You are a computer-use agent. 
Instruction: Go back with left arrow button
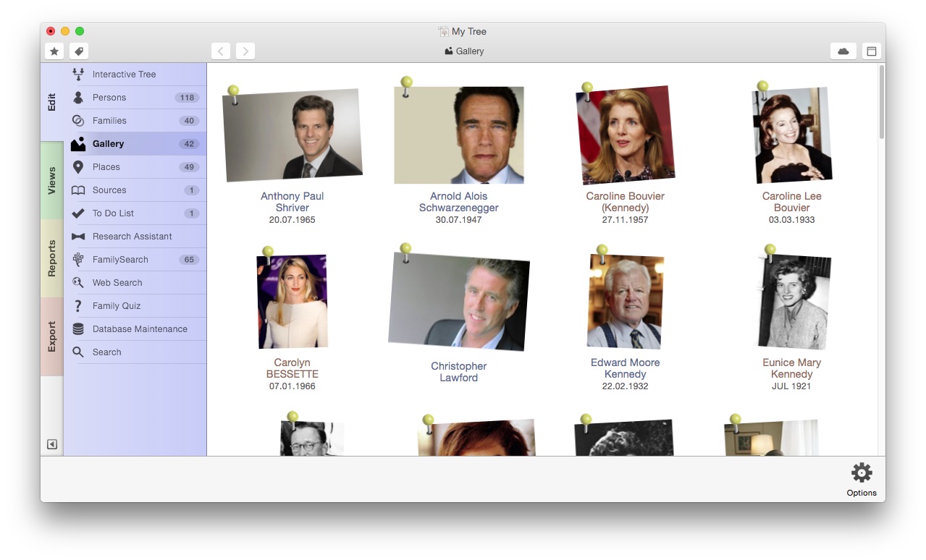coord(221,51)
